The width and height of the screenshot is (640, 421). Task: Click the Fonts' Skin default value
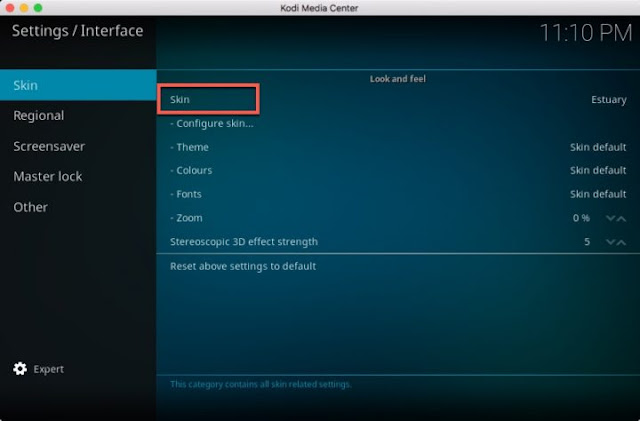[x=598, y=194]
